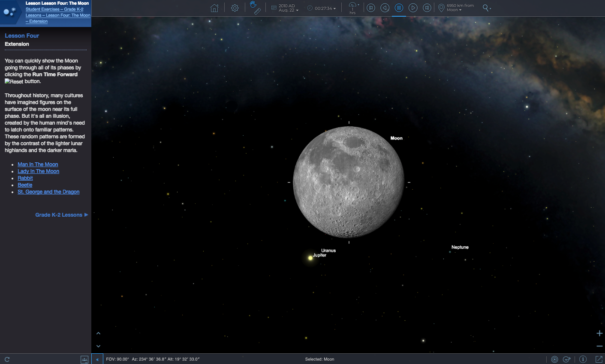
Task: Run time forward with play button
Action: [413, 8]
